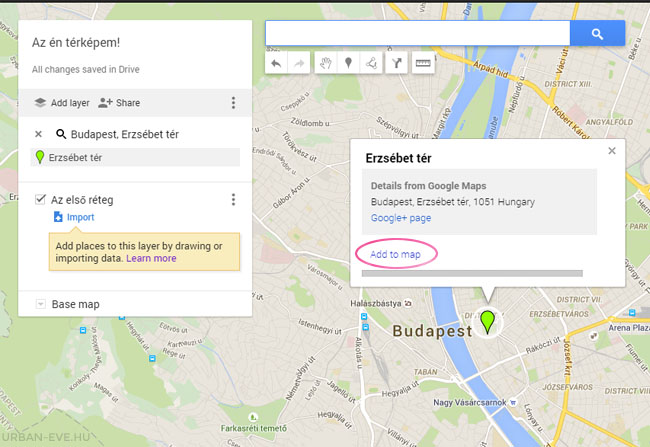Edit the map title Az én térképem!
This screenshot has height=447, width=650.
76,42
